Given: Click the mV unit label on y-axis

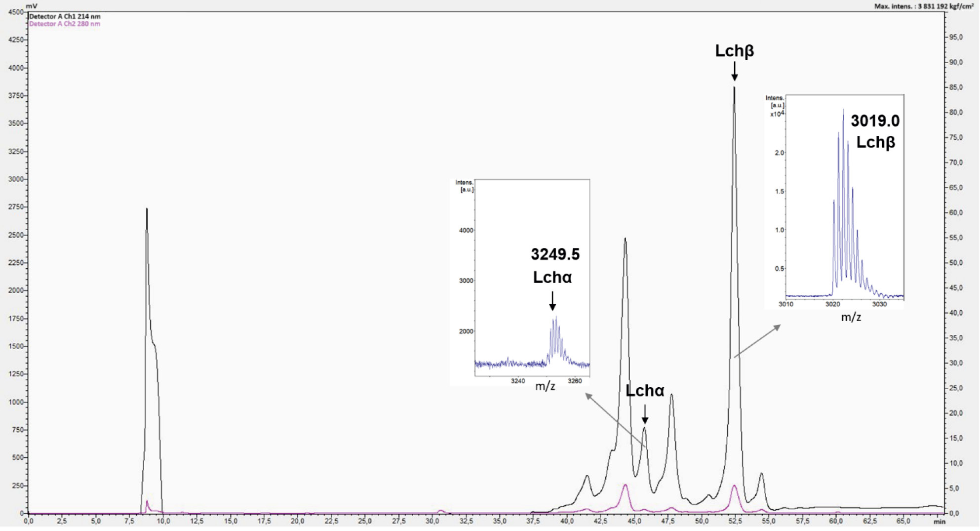Looking at the screenshot, I should (31, 6).
